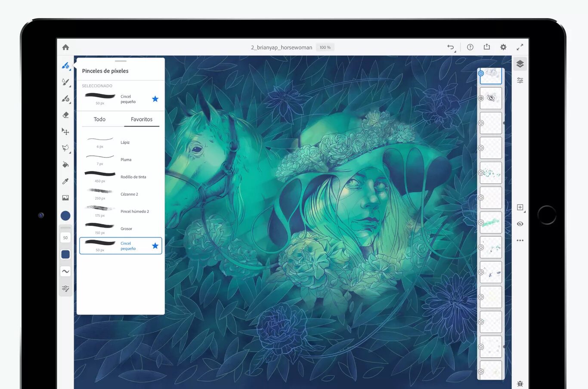
Task: Select the Grosor brush
Action: point(121,228)
